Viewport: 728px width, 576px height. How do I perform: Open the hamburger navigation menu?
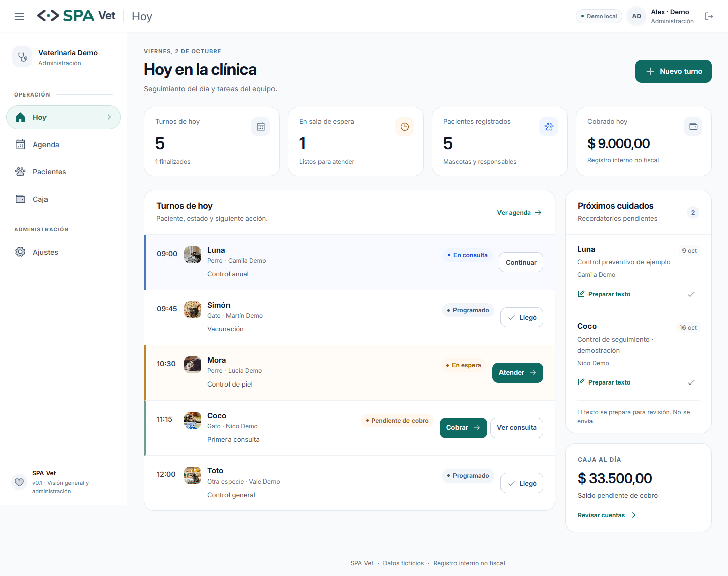(19, 16)
